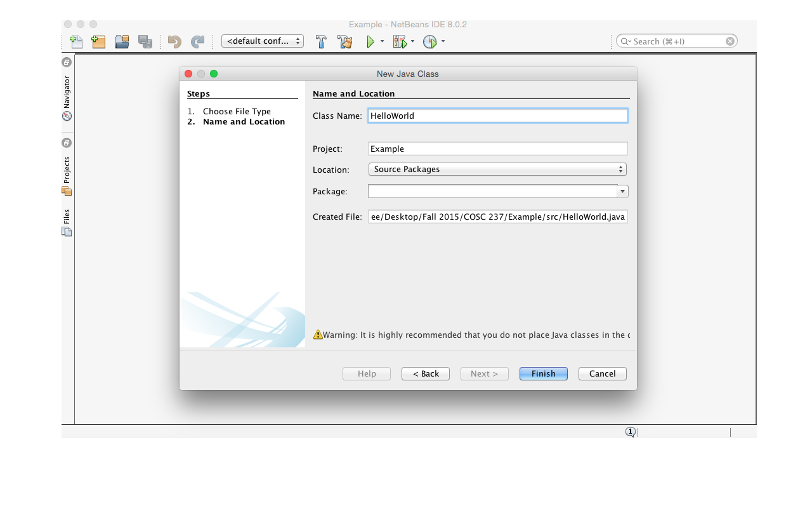The image size is (812, 508).
Task: Save all files with the Save All icon
Action: 145,41
